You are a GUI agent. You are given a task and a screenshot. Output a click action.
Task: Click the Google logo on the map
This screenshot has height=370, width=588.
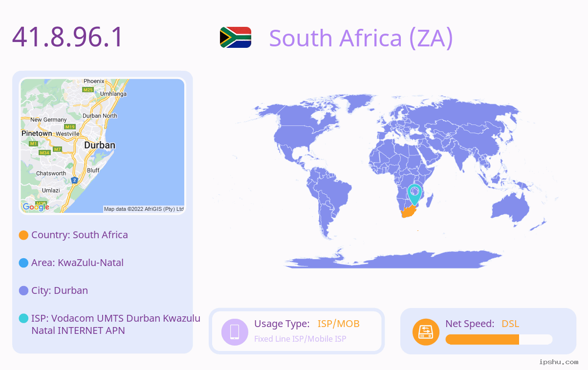click(x=36, y=206)
